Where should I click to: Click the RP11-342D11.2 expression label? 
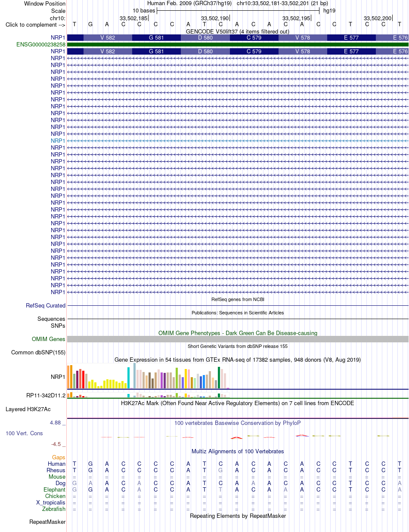pos(46,395)
